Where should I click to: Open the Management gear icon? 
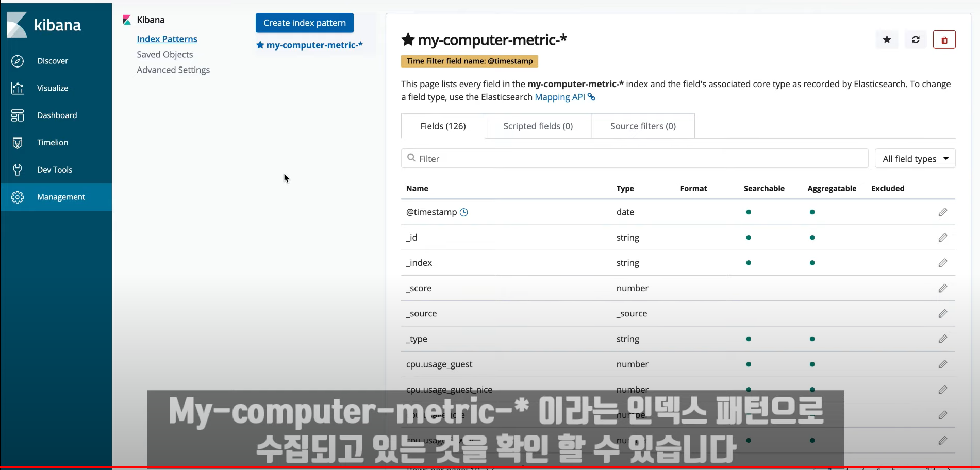18,197
